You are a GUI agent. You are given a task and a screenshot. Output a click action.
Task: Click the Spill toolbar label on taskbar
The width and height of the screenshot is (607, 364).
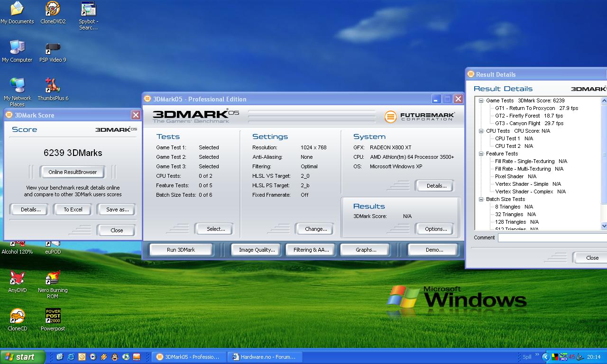click(x=527, y=357)
